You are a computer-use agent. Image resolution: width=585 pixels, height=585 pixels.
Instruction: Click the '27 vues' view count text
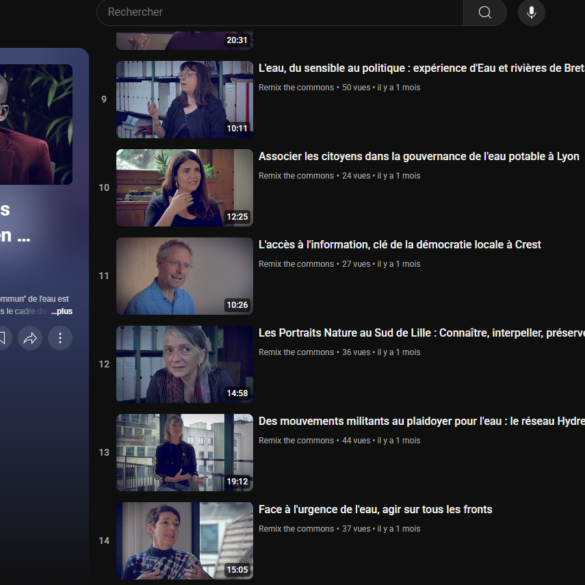(356, 264)
